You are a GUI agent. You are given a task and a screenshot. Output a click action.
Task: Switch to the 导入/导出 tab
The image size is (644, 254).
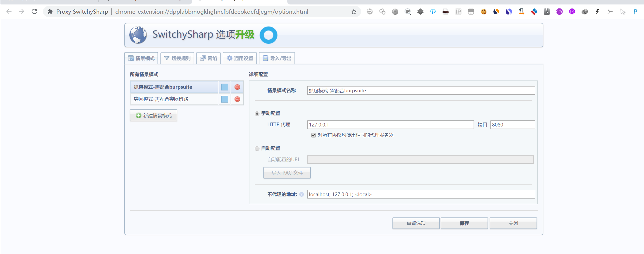(x=277, y=58)
